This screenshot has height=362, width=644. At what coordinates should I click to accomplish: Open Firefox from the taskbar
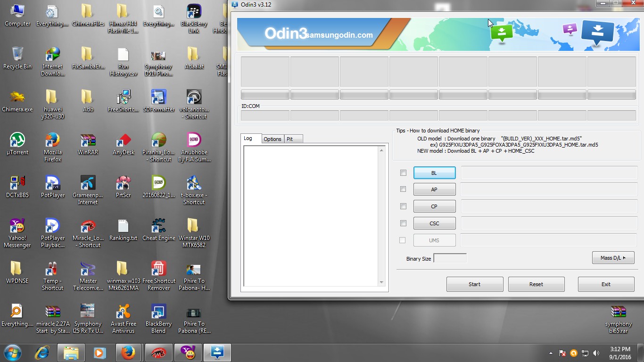(x=128, y=352)
